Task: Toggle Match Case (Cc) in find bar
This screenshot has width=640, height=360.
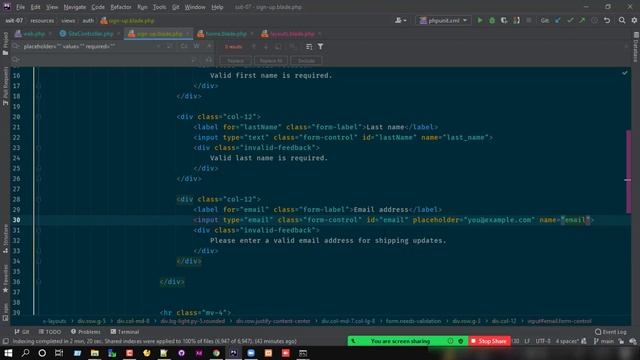Action: (x=184, y=46)
